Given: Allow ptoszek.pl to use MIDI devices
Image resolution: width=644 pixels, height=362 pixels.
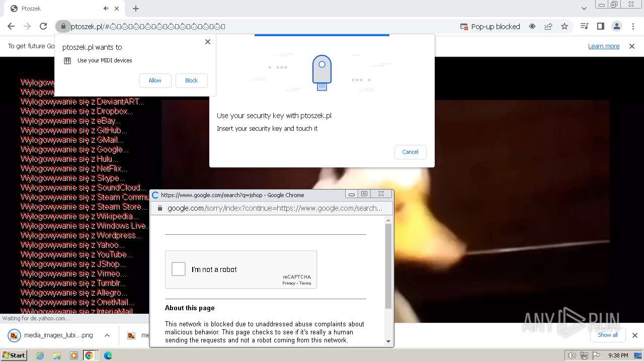Looking at the screenshot, I should click(155, 80).
